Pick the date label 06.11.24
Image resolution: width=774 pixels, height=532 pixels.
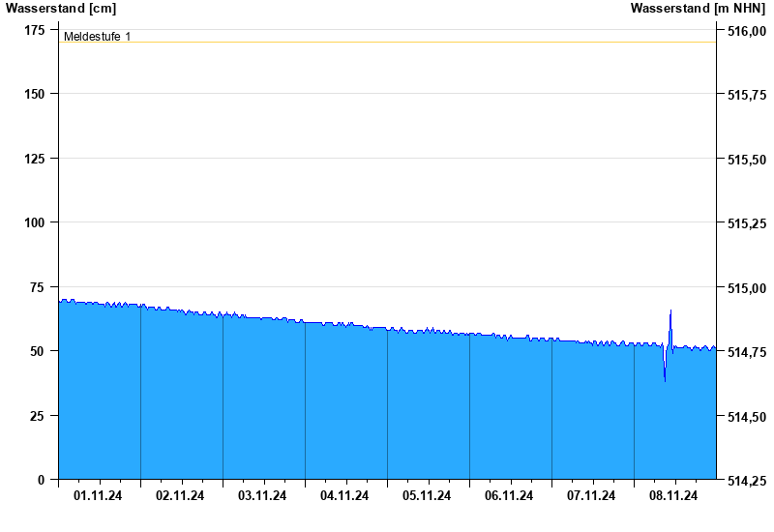pos(509,495)
